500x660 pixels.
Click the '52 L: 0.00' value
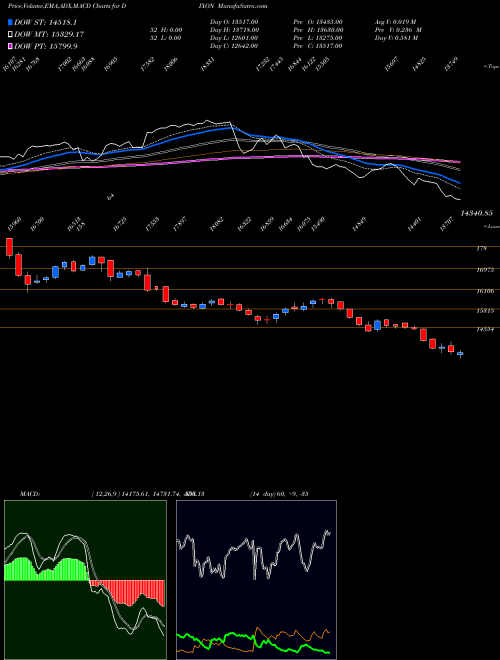point(165,38)
